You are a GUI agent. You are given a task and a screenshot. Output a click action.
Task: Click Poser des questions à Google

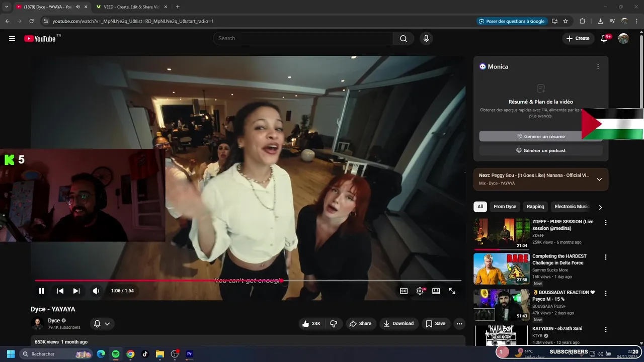click(x=512, y=21)
